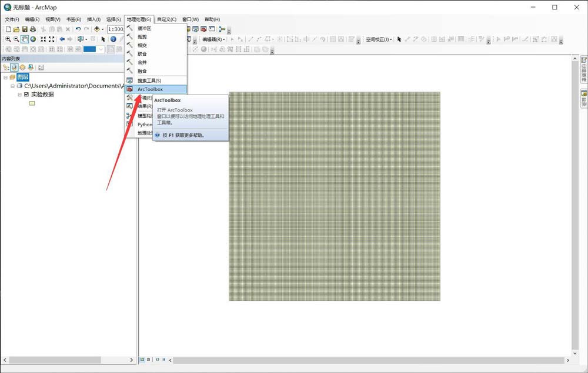Uncheck the 实验数据 layer checkbox

tap(26, 95)
